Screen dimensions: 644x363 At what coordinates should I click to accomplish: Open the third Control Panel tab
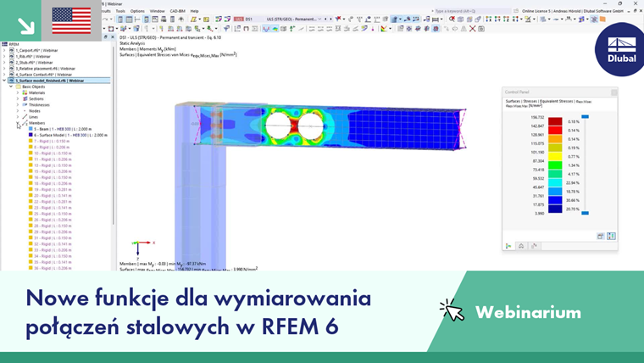point(534,246)
